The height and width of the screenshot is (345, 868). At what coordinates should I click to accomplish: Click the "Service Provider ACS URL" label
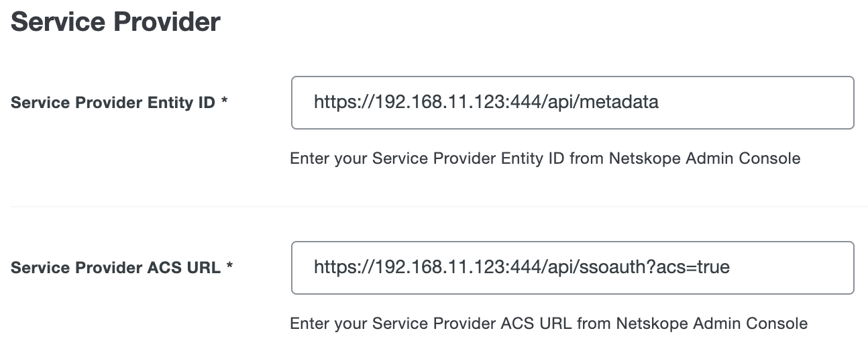coord(115,268)
